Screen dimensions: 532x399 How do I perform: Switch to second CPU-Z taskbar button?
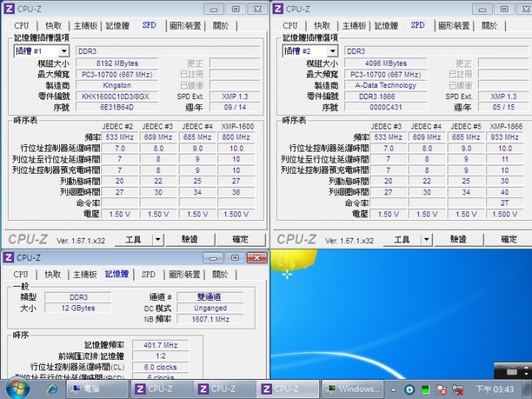tap(225, 389)
